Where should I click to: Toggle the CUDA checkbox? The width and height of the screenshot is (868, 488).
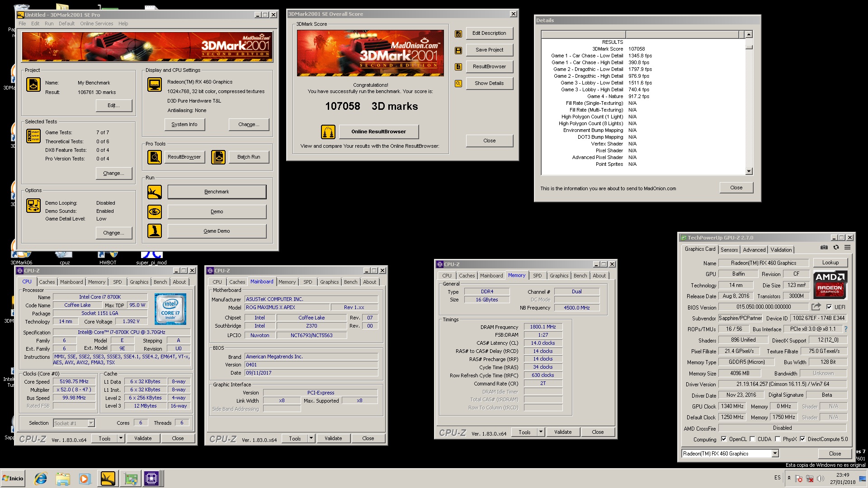tap(752, 439)
